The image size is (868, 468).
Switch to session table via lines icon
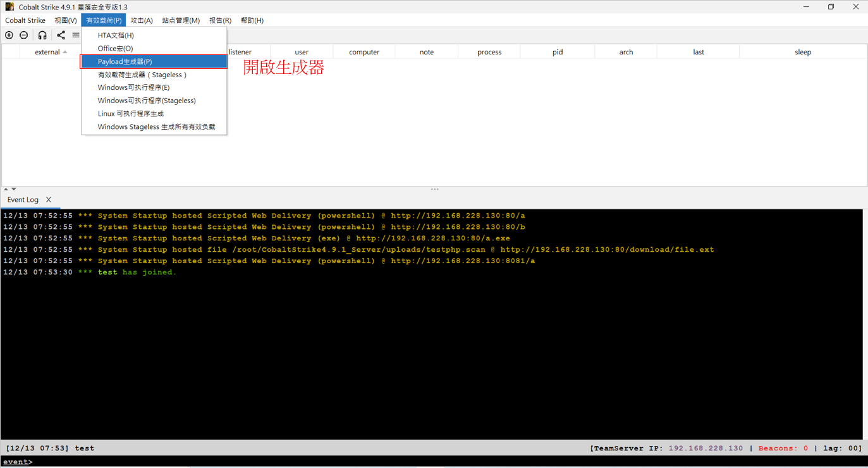pyautogui.click(x=76, y=35)
